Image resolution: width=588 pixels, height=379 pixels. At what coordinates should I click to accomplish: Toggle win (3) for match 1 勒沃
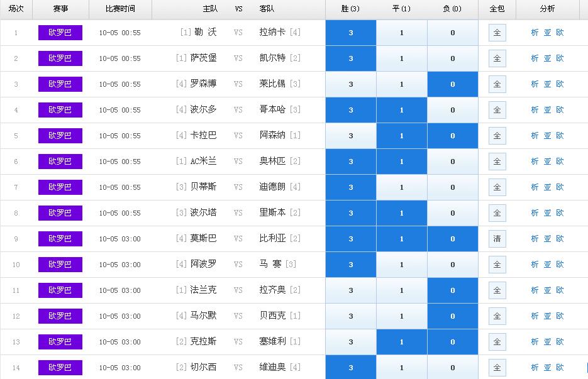coord(351,33)
